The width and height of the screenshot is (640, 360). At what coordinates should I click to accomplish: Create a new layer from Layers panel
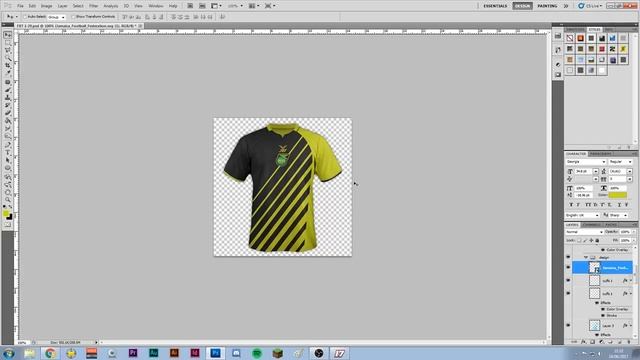620,342
